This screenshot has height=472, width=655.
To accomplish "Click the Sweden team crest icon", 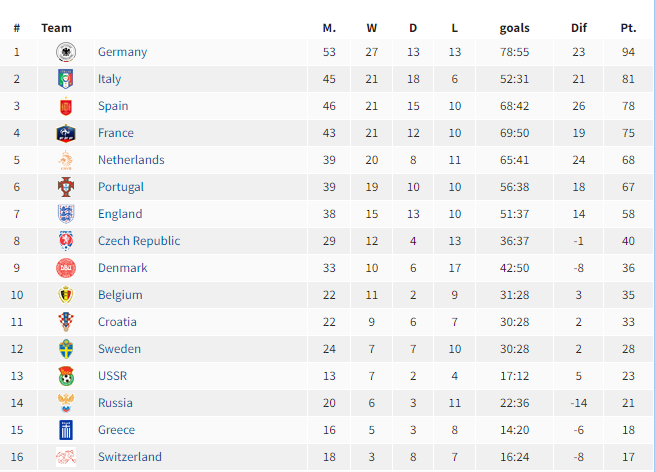I will click(66, 349).
